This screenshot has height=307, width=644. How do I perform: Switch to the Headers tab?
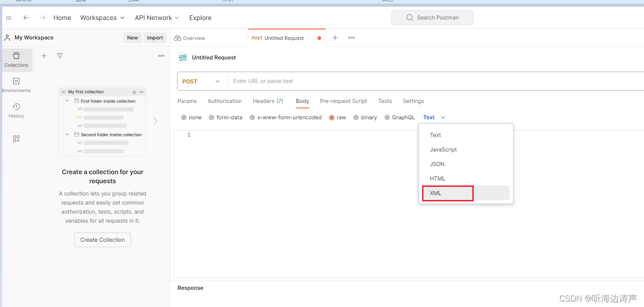tap(268, 101)
